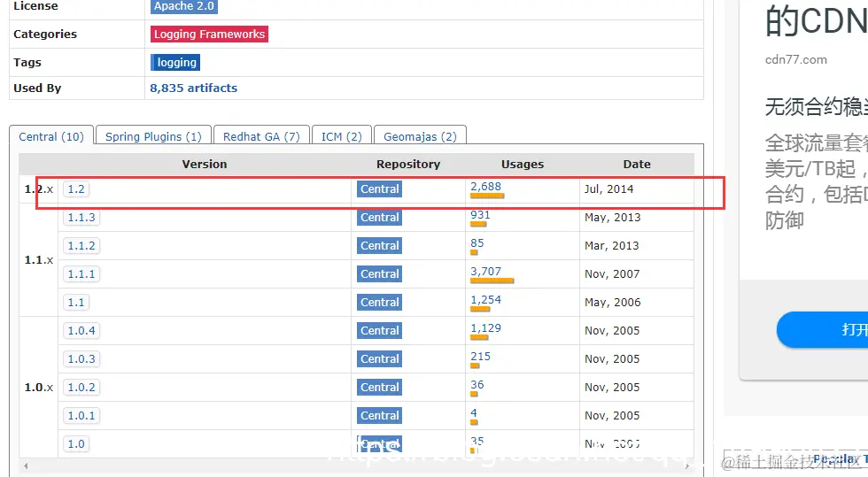The width and height of the screenshot is (868, 477).
Task: Open the 85 usages link
Action: point(477,243)
